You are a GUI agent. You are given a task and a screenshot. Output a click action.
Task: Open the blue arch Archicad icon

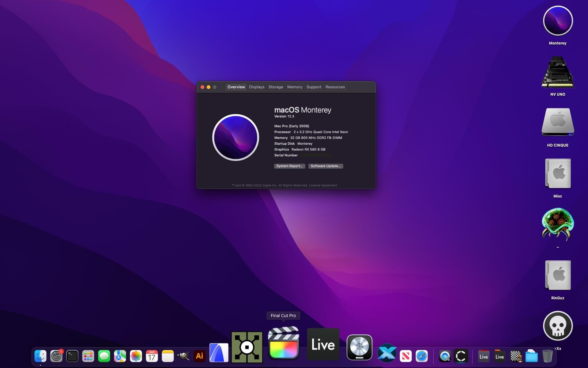219,353
